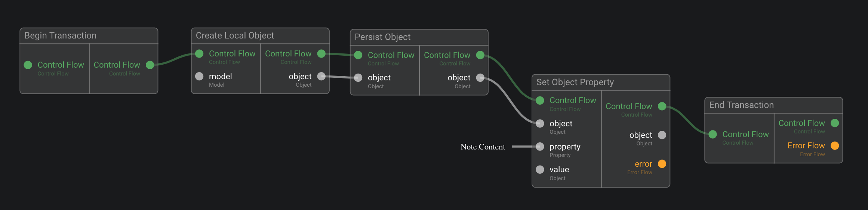Click Create Local Object's model input port
The image size is (868, 210).
199,77
